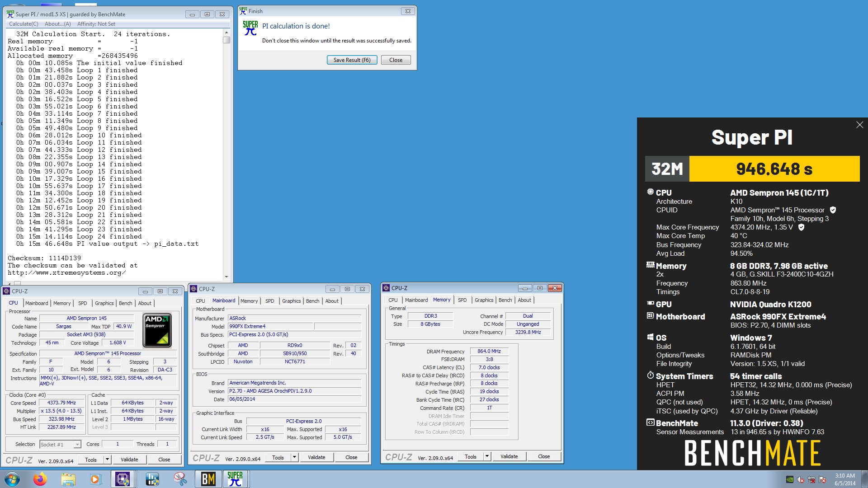Open the network status tray icon

811,479
